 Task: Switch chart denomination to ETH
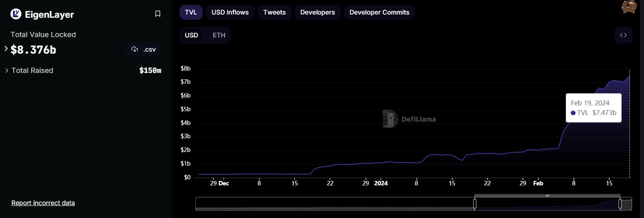click(219, 35)
